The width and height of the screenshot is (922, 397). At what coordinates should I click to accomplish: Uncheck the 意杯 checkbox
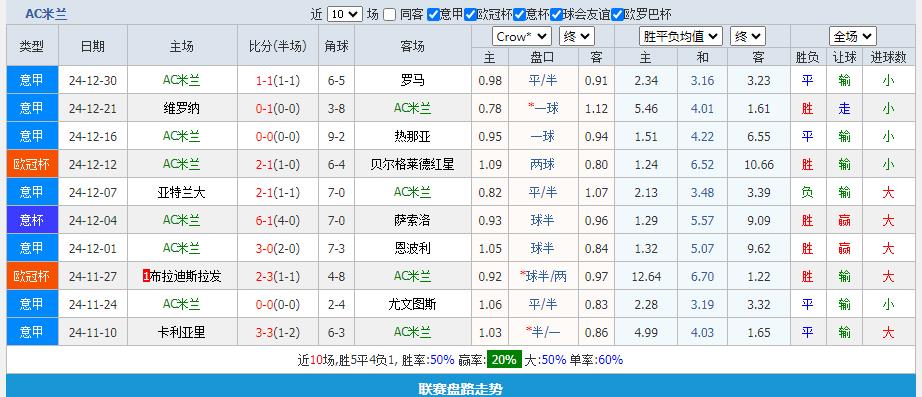[x=519, y=15]
